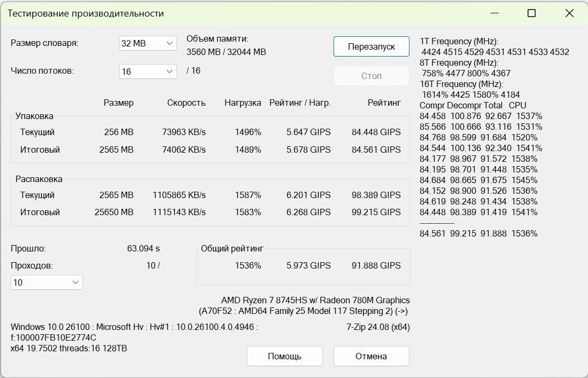Click the memory usage value 3560 MB / 32044 MB
Screen dimensions: 588x378
[x=226, y=52]
